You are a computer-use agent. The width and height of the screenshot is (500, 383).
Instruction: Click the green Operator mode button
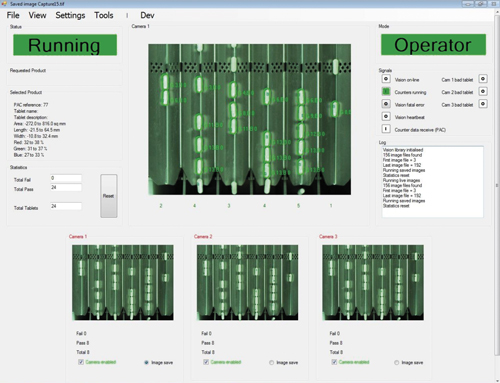coord(433,45)
